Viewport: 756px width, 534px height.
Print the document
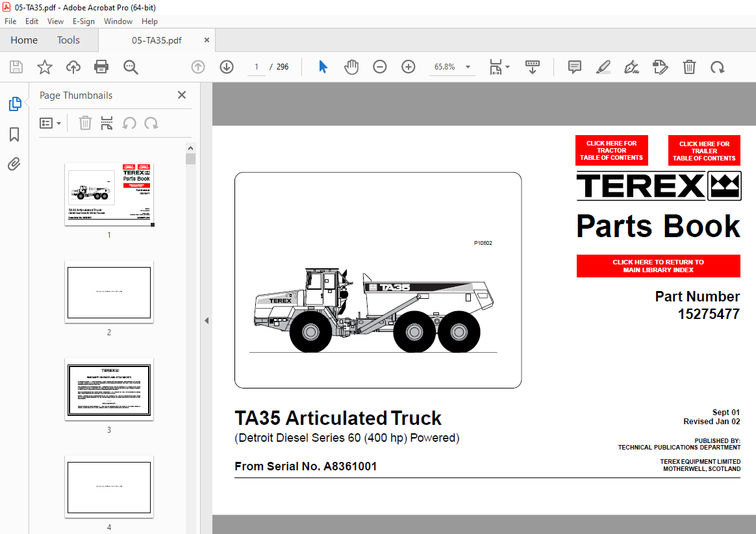tap(101, 67)
